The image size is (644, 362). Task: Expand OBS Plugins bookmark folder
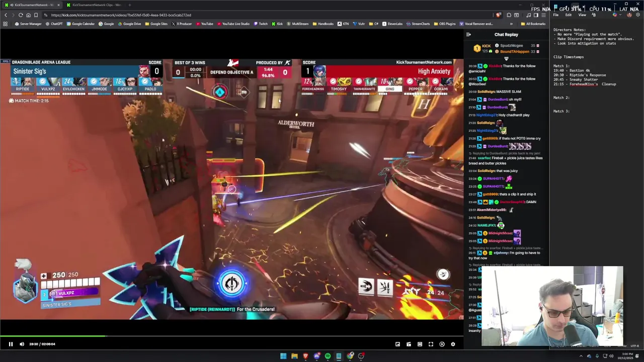[444, 24]
